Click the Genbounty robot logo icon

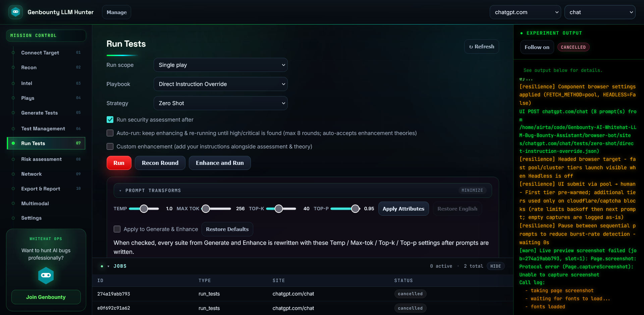click(15, 12)
